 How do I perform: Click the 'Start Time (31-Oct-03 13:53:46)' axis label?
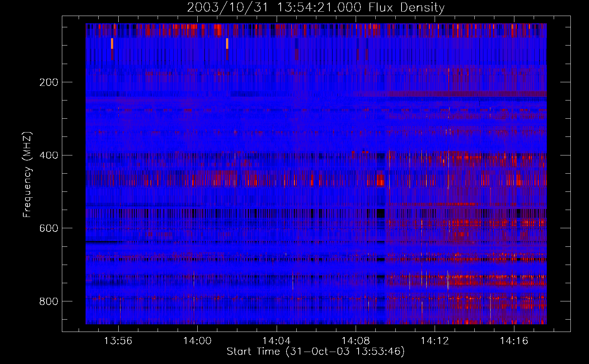(x=316, y=352)
